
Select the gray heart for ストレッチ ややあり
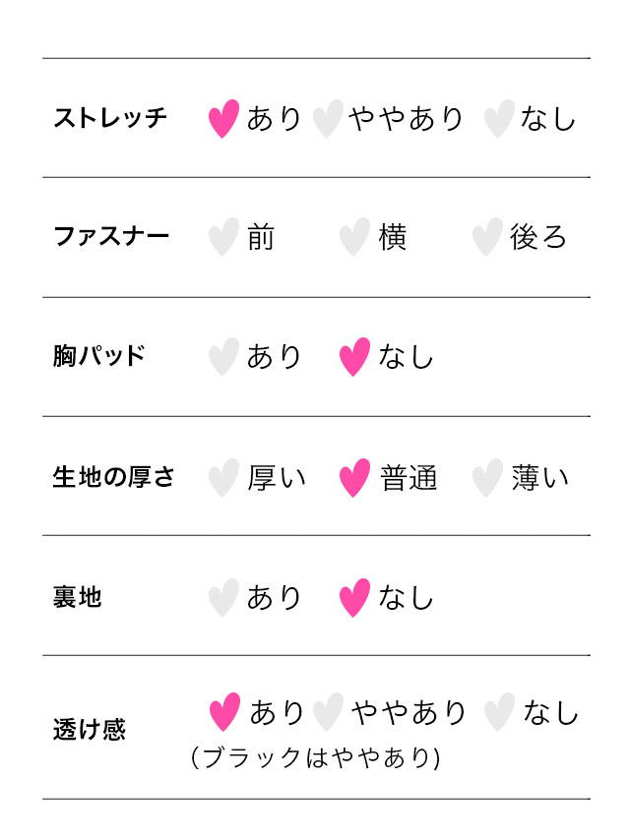pos(328,119)
